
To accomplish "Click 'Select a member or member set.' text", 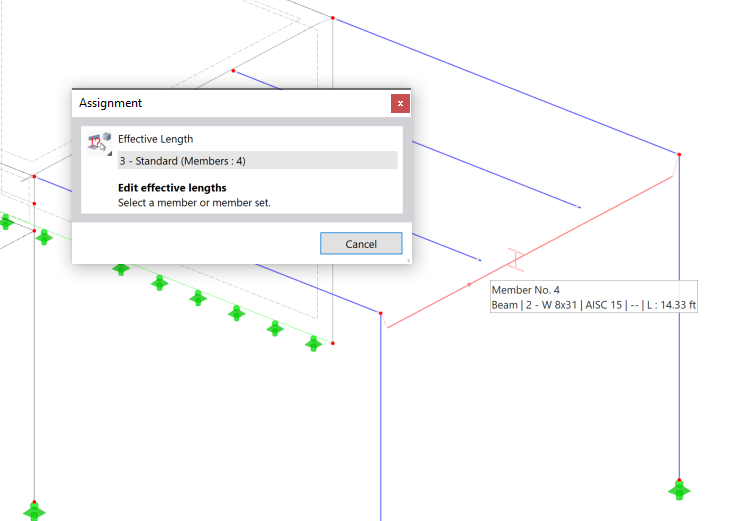I will click(x=194, y=203).
